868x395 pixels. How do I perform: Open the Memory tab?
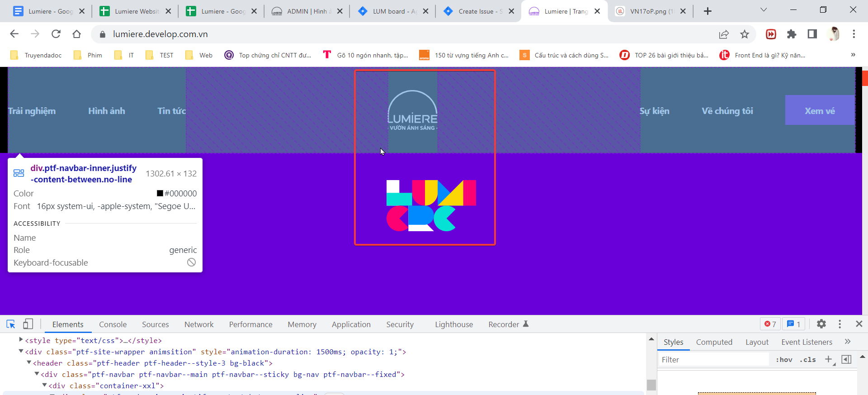coord(302,324)
